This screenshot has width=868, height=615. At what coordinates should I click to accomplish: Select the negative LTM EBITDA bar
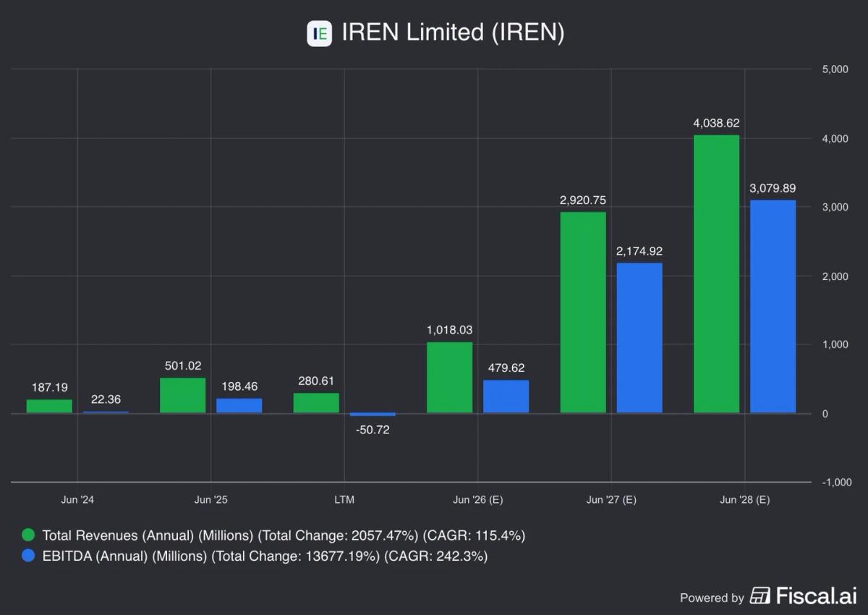pos(373,414)
